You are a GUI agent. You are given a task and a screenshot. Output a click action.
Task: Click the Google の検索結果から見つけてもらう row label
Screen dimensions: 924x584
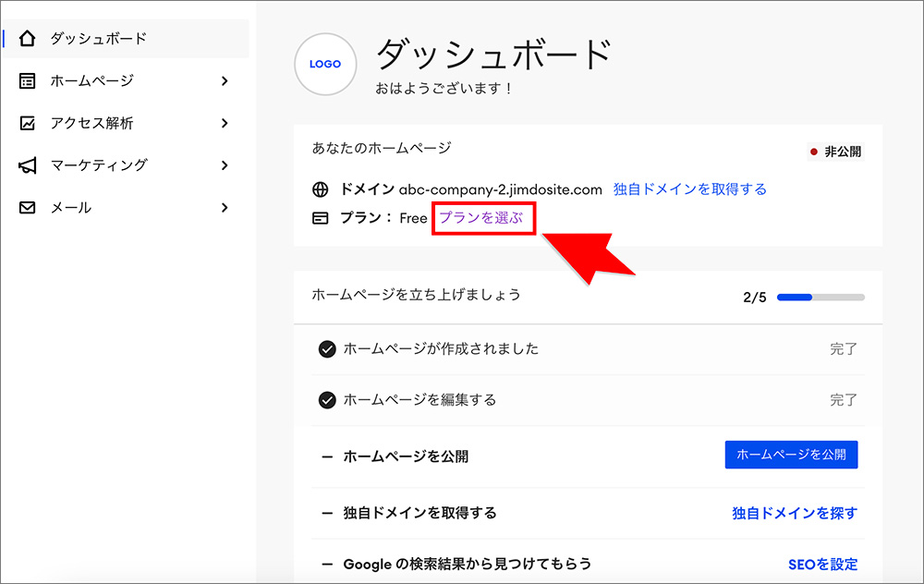(468, 565)
